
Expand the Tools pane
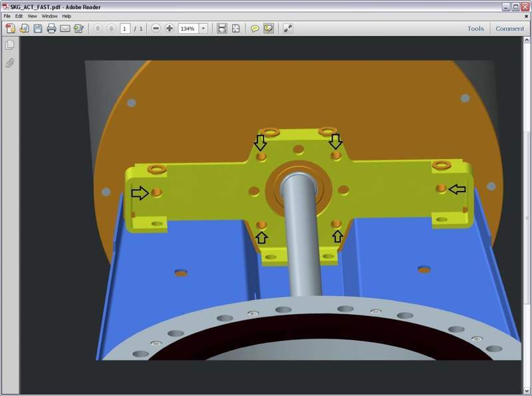click(475, 29)
